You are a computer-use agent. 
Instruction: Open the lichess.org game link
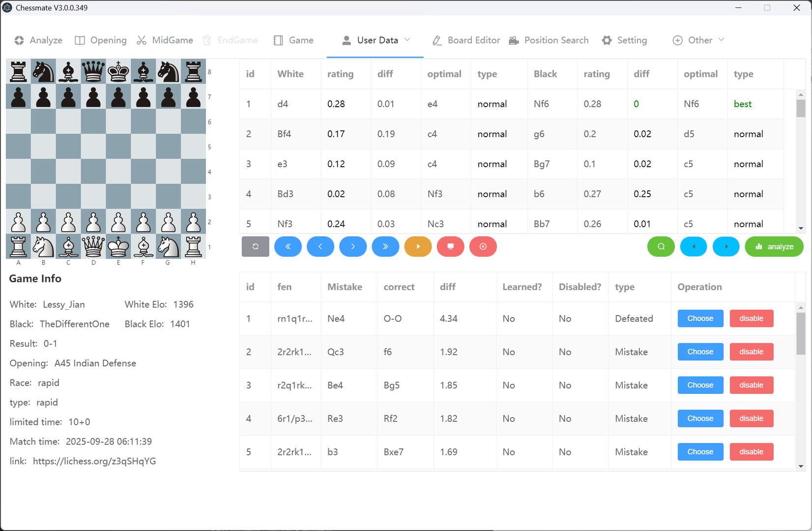(x=94, y=461)
